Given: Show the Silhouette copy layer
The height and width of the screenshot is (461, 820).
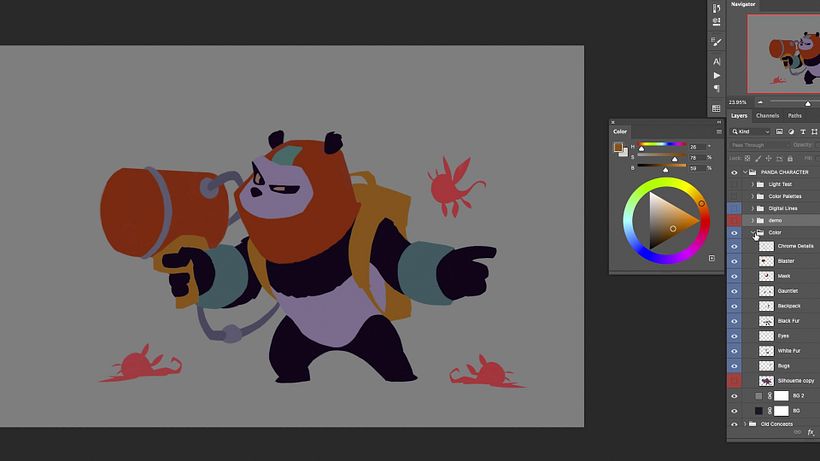Looking at the screenshot, I should [734, 381].
